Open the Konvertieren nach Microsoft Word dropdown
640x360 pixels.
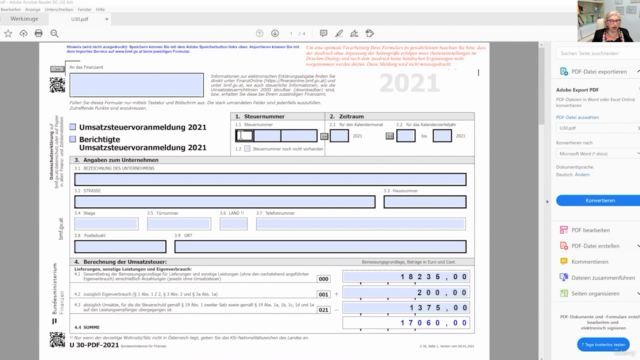pyautogui.click(x=598, y=153)
